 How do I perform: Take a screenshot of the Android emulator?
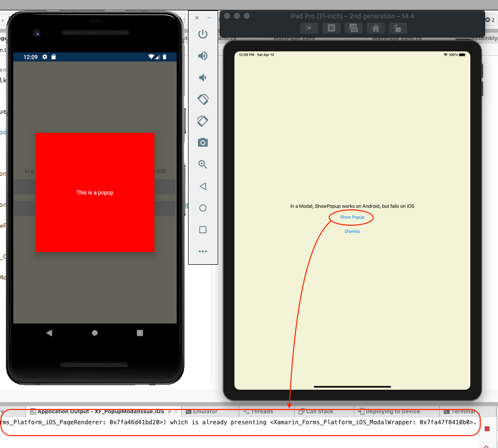(x=202, y=142)
